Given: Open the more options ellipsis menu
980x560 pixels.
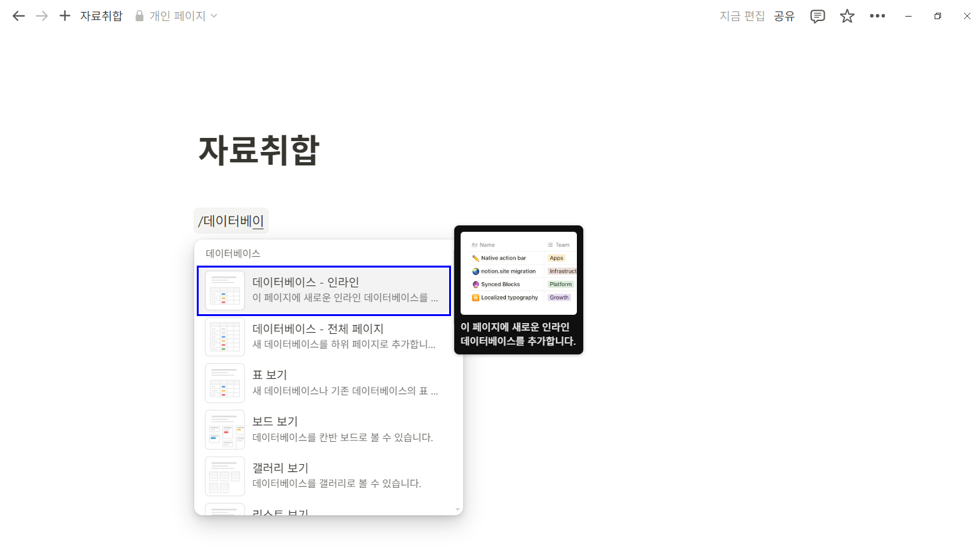Looking at the screenshot, I should pyautogui.click(x=877, y=16).
